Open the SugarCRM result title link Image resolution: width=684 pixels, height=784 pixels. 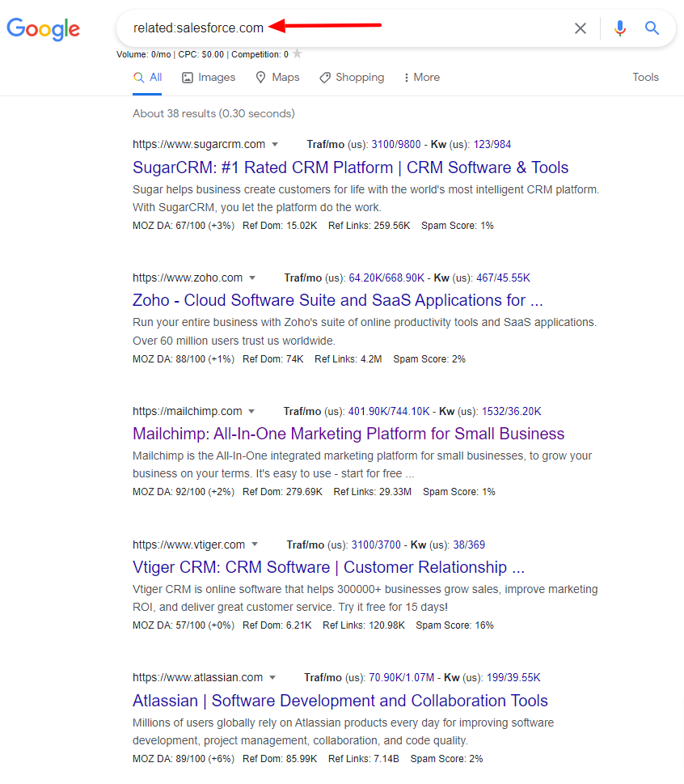coord(350,167)
